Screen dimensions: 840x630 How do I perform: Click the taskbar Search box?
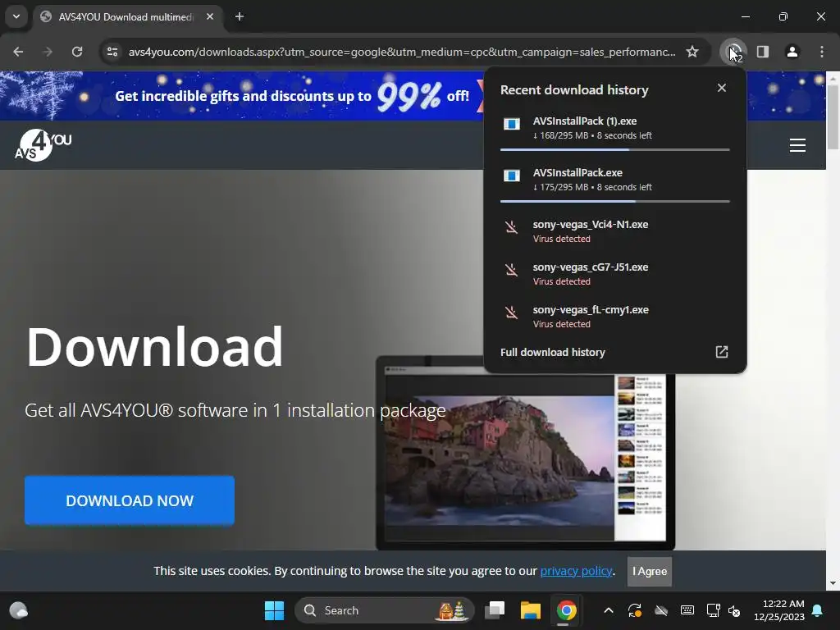(385, 610)
